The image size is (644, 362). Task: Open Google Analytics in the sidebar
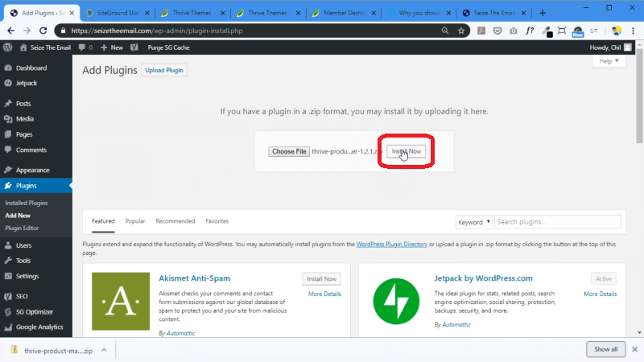pyautogui.click(x=39, y=327)
